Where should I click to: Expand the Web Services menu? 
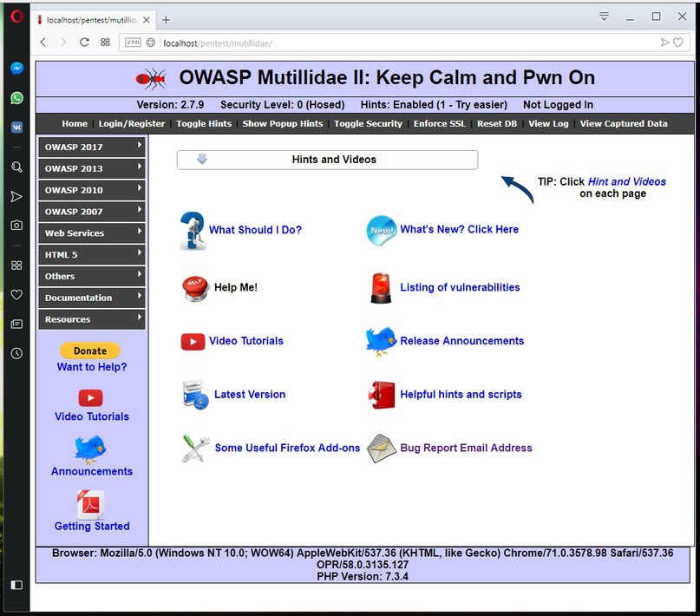tap(92, 233)
